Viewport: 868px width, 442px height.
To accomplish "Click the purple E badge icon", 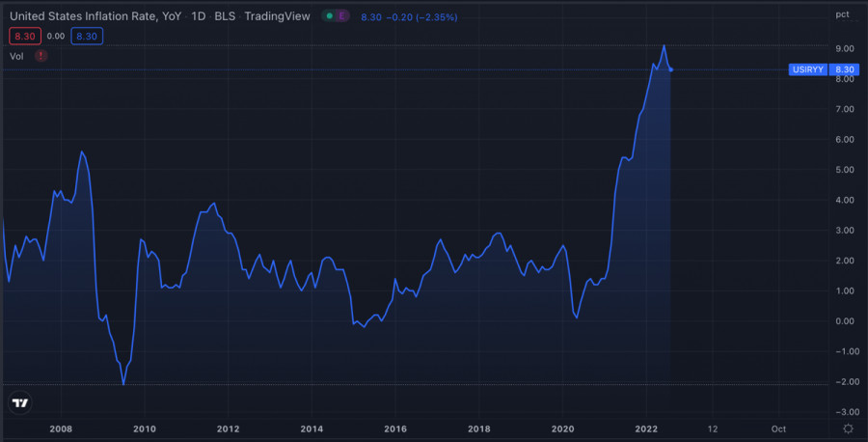I will click(340, 16).
